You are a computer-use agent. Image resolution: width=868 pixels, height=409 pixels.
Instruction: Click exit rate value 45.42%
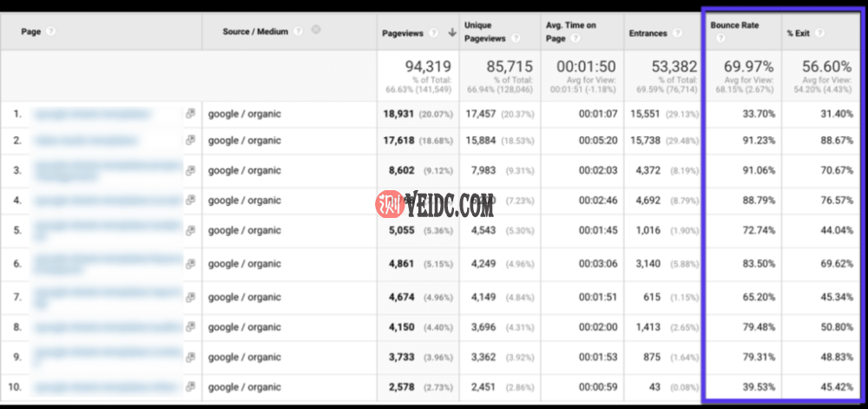click(x=837, y=387)
